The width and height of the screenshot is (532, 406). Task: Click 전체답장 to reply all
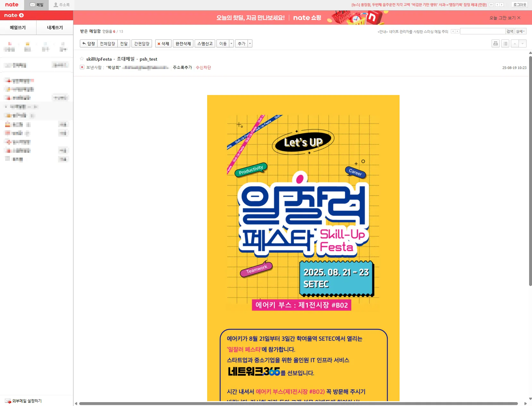pyautogui.click(x=107, y=44)
